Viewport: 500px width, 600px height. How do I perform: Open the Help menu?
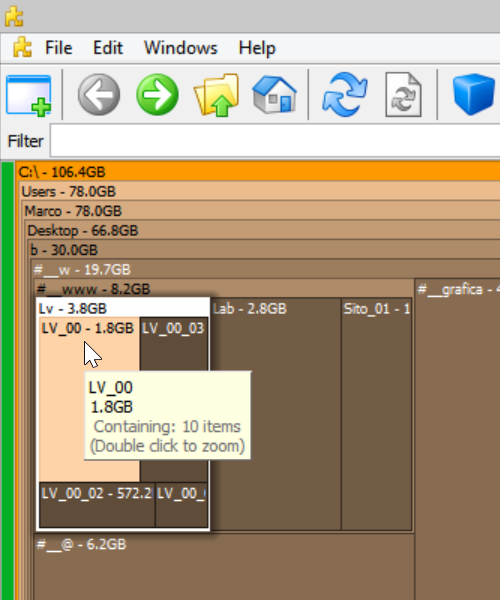point(257,48)
